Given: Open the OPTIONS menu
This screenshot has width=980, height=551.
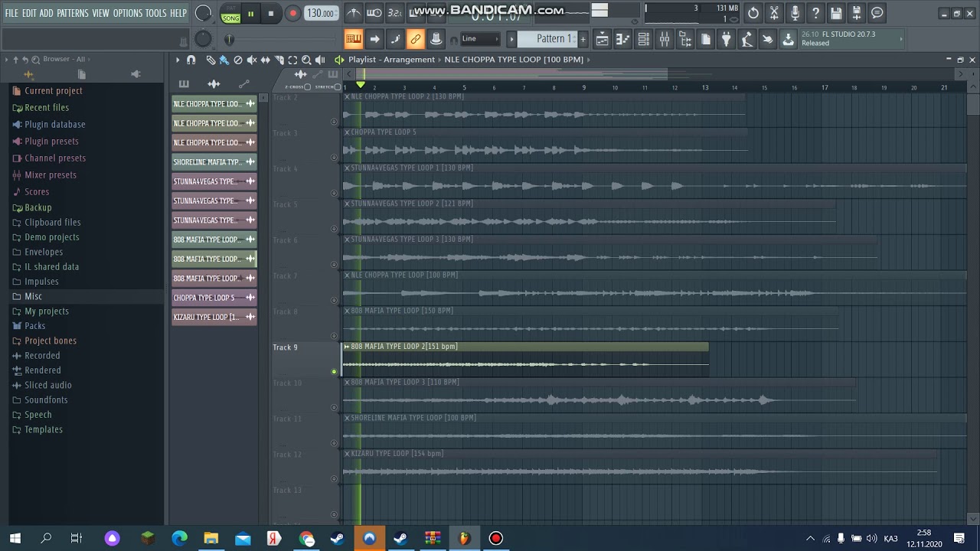Looking at the screenshot, I should [128, 13].
